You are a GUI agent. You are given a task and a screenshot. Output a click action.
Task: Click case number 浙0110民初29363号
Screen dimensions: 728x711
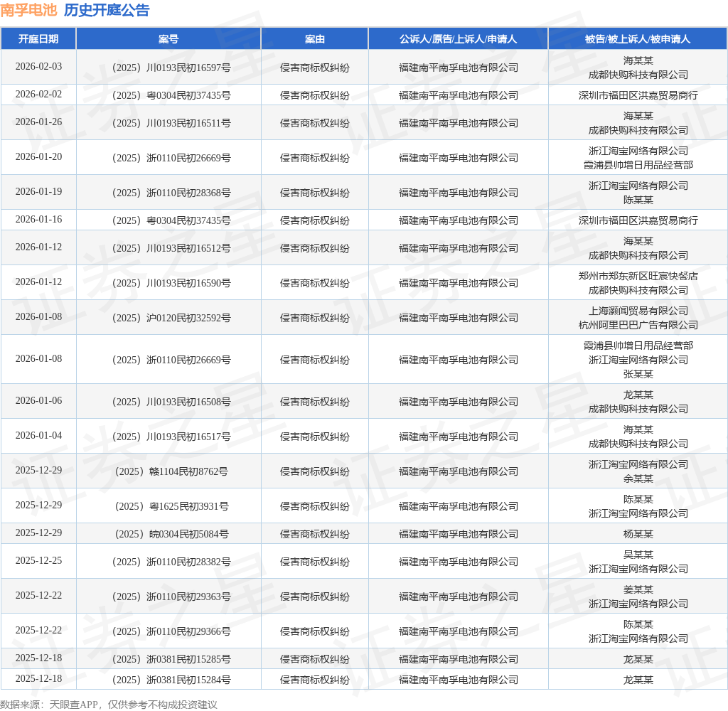(x=172, y=597)
